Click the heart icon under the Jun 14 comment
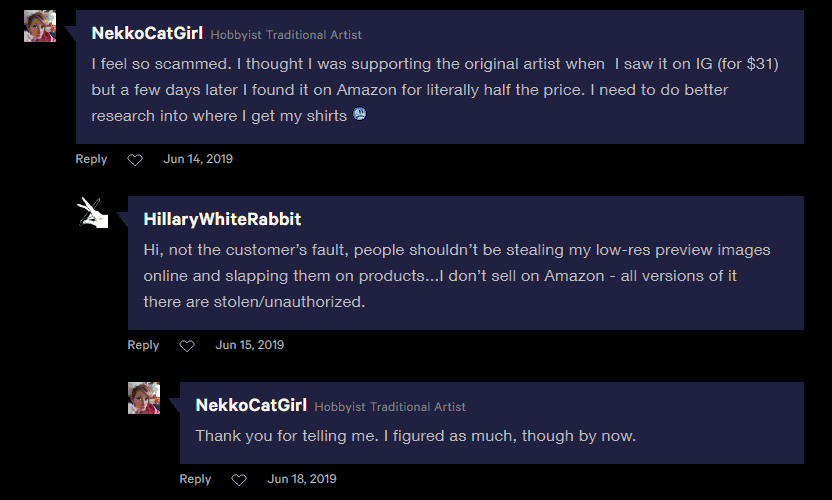The image size is (832, 500). click(135, 160)
